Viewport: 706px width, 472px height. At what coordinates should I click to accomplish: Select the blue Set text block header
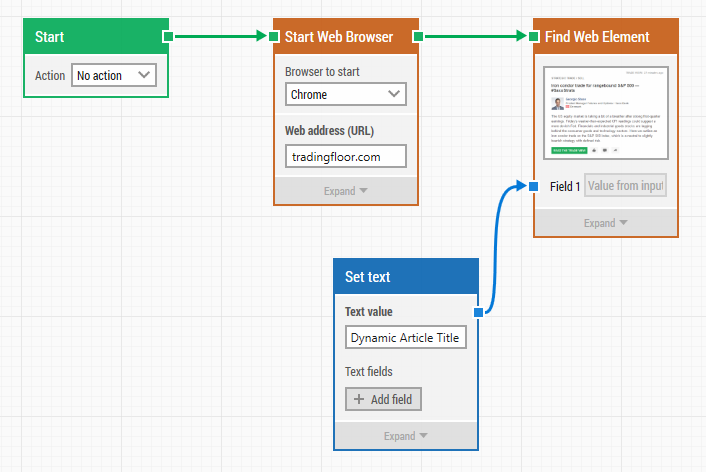(405, 277)
